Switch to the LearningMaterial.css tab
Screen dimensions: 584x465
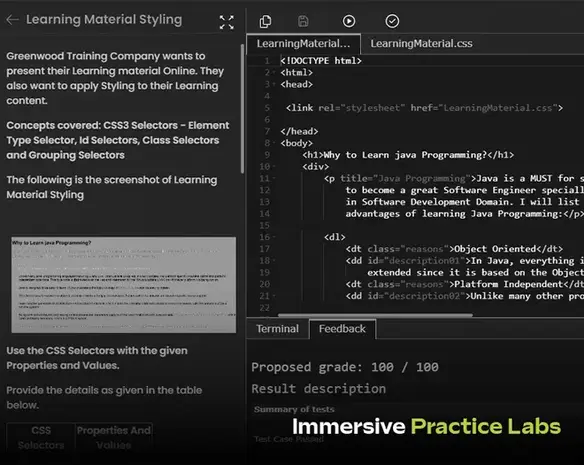pyautogui.click(x=421, y=44)
